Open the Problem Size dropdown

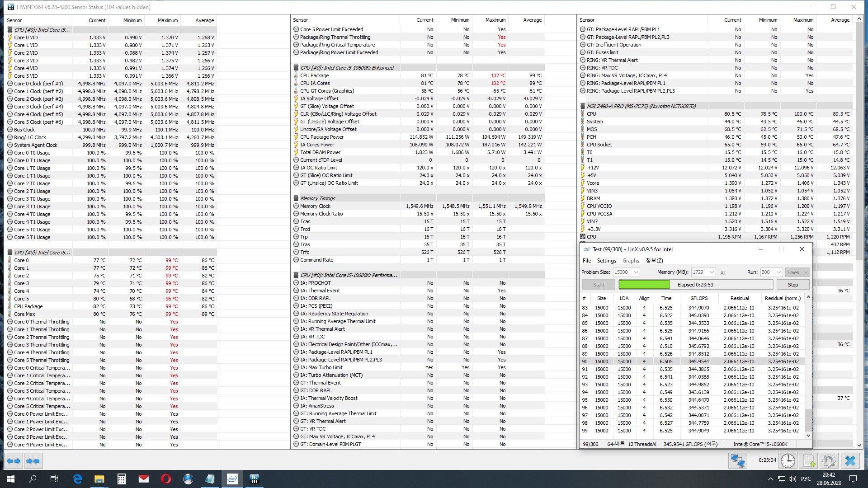(636, 272)
